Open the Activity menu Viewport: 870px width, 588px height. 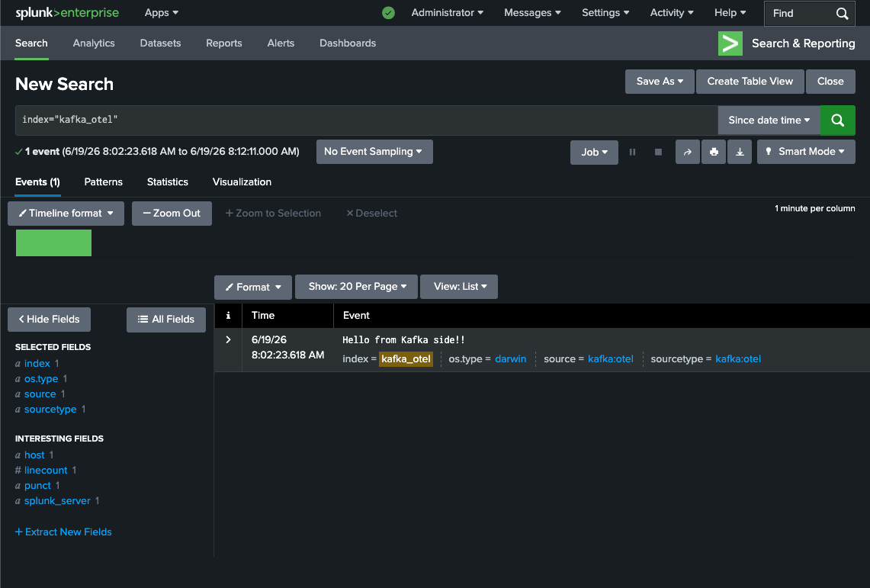pos(671,13)
